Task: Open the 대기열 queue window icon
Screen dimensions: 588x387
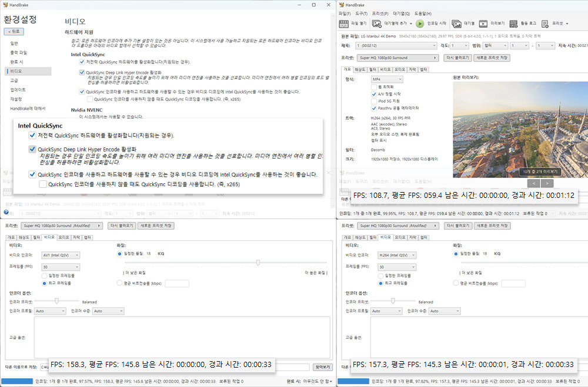Action: tap(456, 23)
